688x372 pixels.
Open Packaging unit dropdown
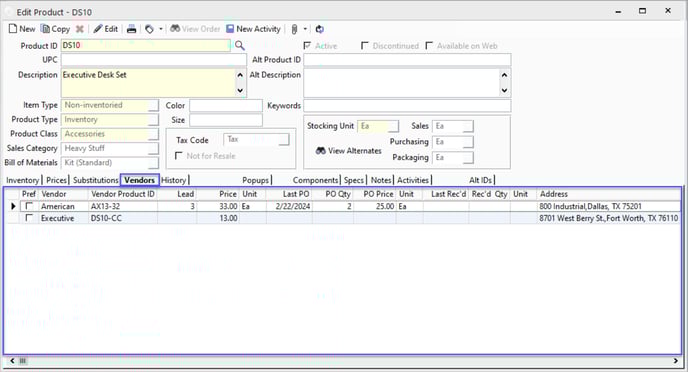click(468, 157)
